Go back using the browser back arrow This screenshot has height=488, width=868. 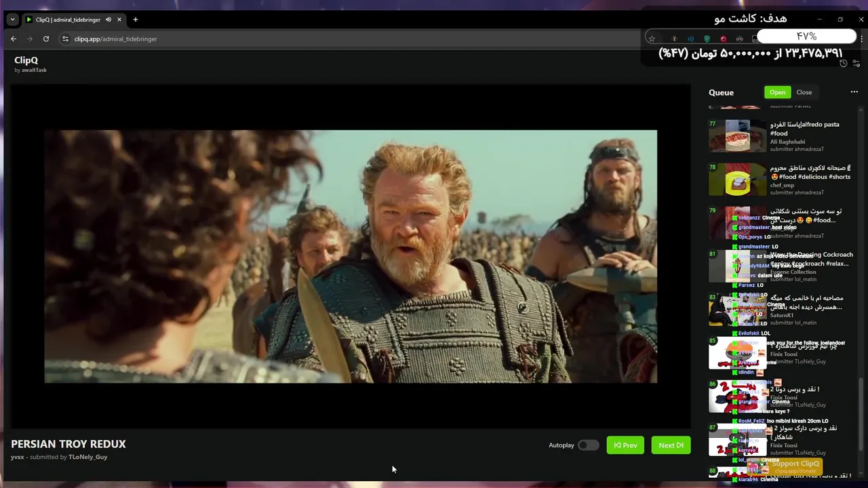[14, 39]
